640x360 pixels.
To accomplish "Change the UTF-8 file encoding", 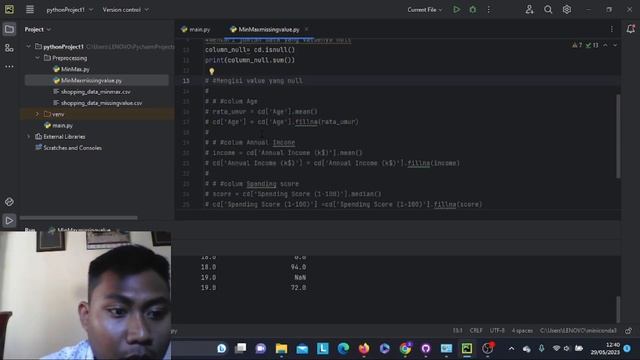I will pyautogui.click(x=497, y=331).
